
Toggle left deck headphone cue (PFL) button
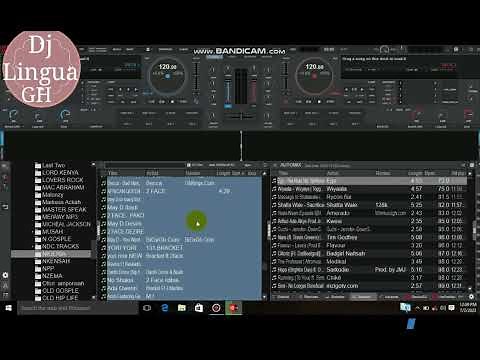point(228,106)
